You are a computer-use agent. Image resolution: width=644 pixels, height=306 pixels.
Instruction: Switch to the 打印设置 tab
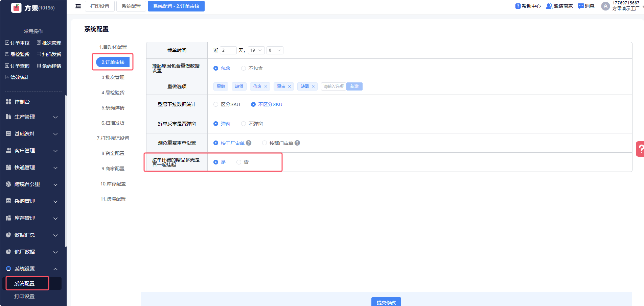(x=100, y=6)
